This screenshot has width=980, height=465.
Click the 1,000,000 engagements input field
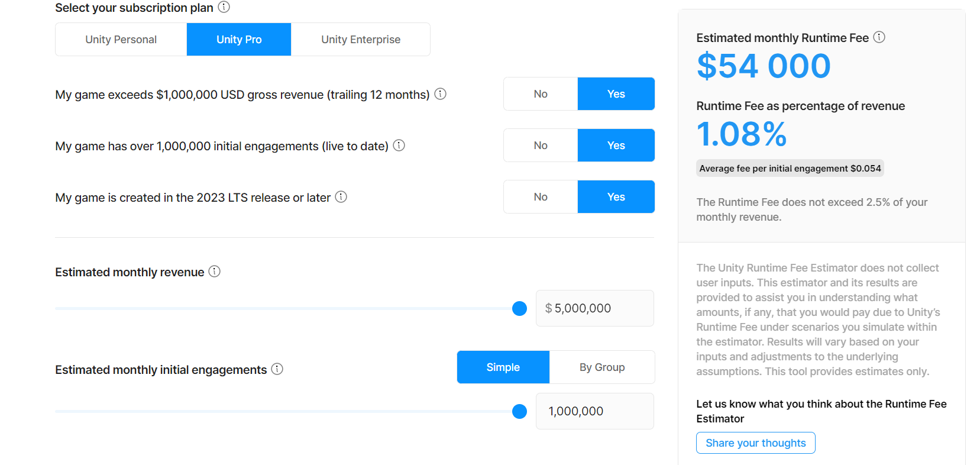(x=595, y=411)
